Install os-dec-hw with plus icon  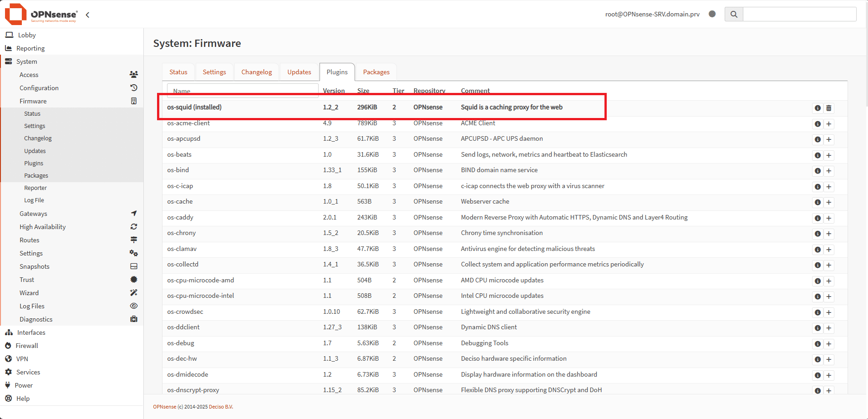coord(829,359)
